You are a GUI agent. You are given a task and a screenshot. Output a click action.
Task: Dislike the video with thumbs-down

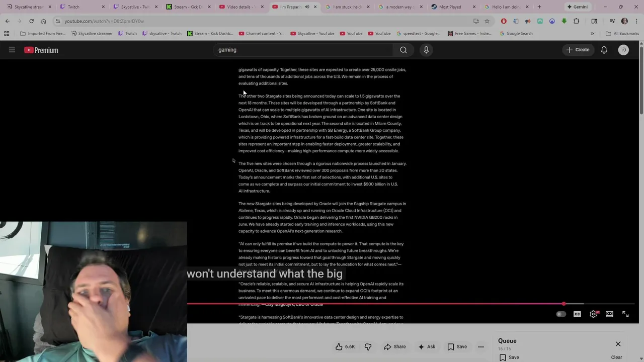pos(368,346)
